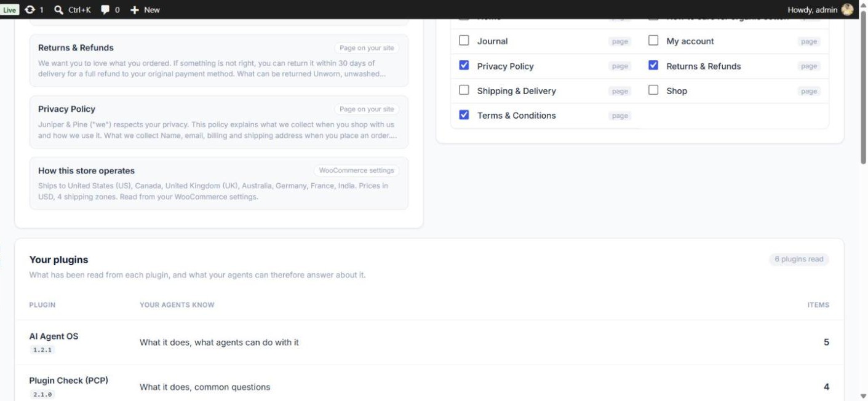Select the AI Agent OS plugin row
This screenshot has width=868, height=401.
point(429,342)
